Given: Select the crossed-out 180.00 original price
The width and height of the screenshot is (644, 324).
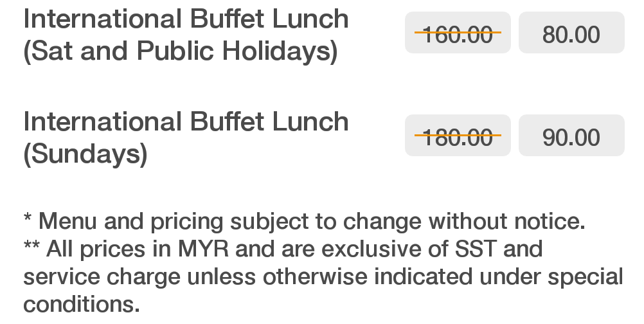Looking at the screenshot, I should (x=458, y=136).
